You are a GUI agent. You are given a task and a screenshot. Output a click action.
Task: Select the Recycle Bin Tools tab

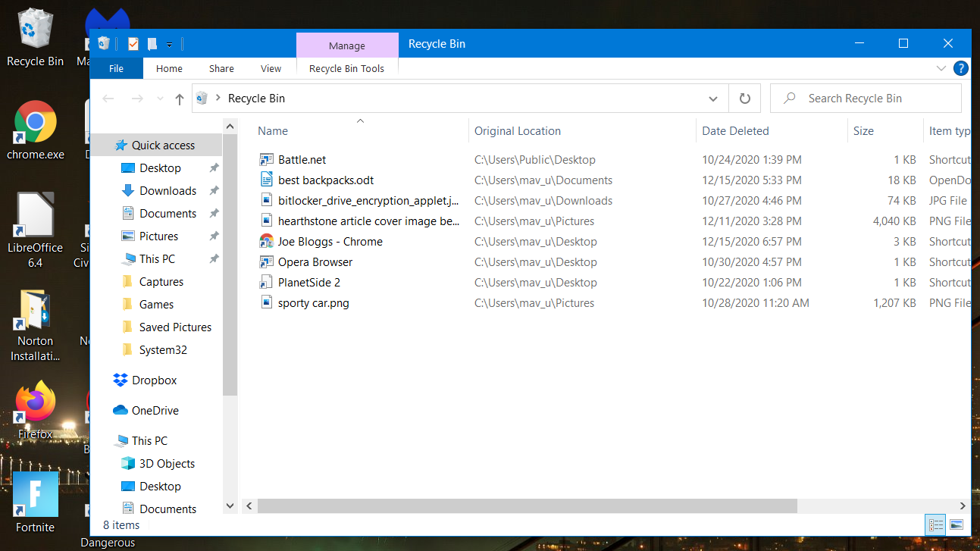tap(346, 68)
